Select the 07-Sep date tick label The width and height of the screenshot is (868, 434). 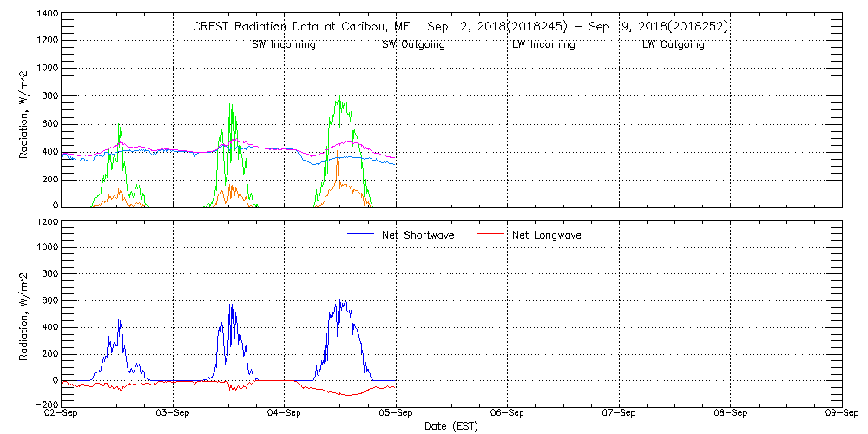619,413
